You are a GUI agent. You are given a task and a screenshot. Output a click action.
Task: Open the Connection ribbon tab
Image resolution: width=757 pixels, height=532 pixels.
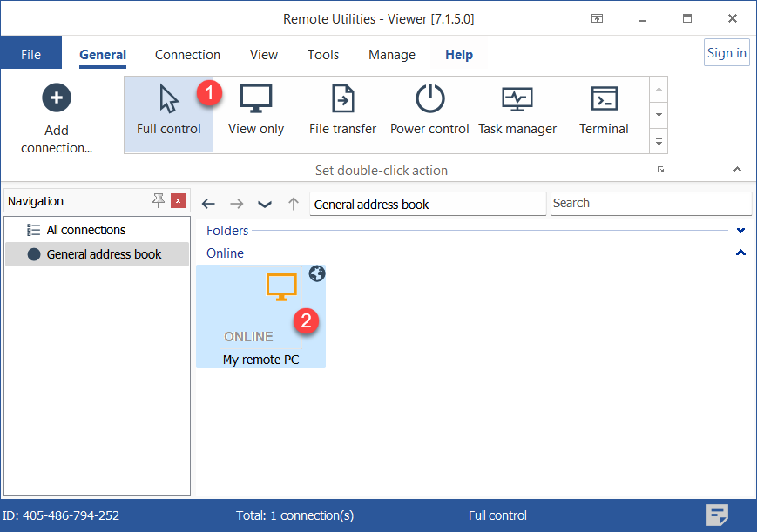coord(187,55)
